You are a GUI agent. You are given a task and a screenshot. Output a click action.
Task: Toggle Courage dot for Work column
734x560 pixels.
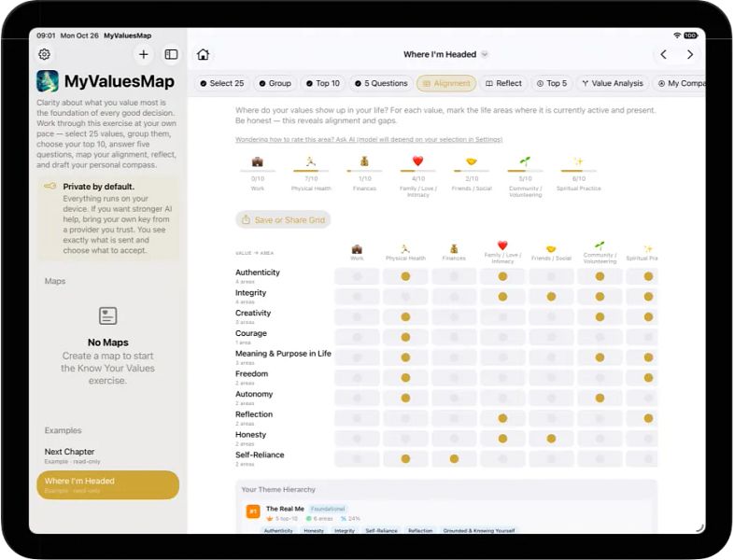point(357,337)
